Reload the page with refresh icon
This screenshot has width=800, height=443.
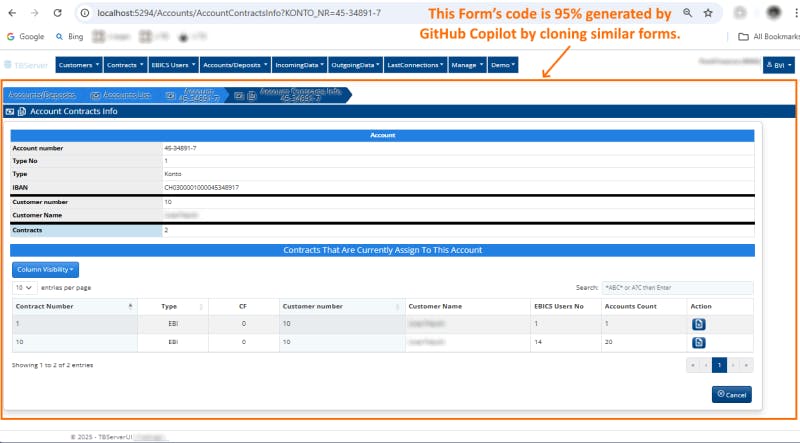tap(59, 13)
